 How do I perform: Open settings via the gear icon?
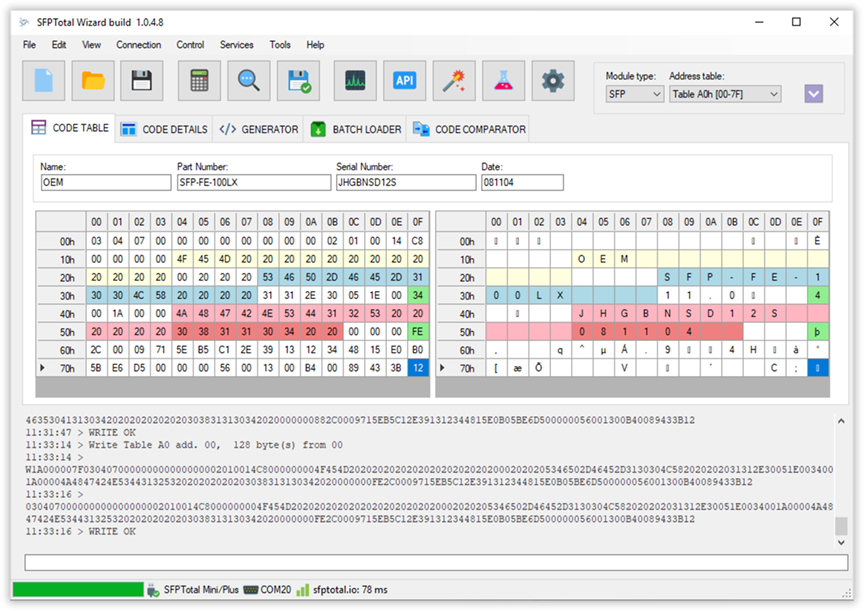click(552, 81)
